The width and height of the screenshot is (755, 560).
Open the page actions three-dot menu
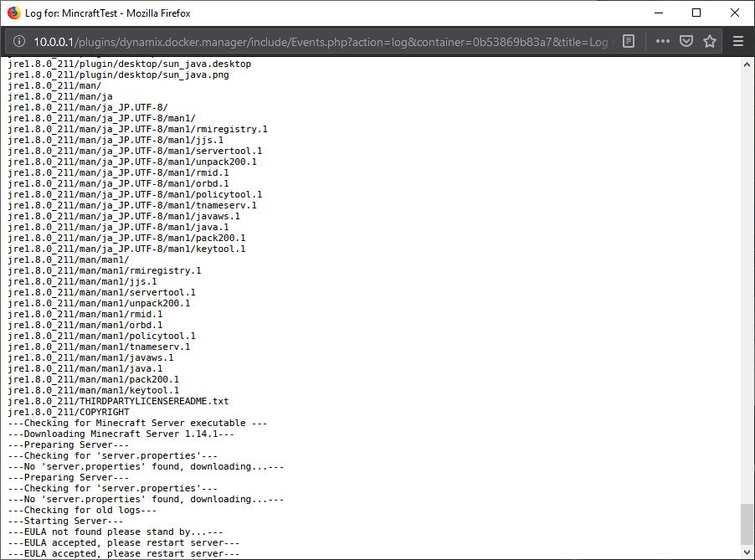663,41
